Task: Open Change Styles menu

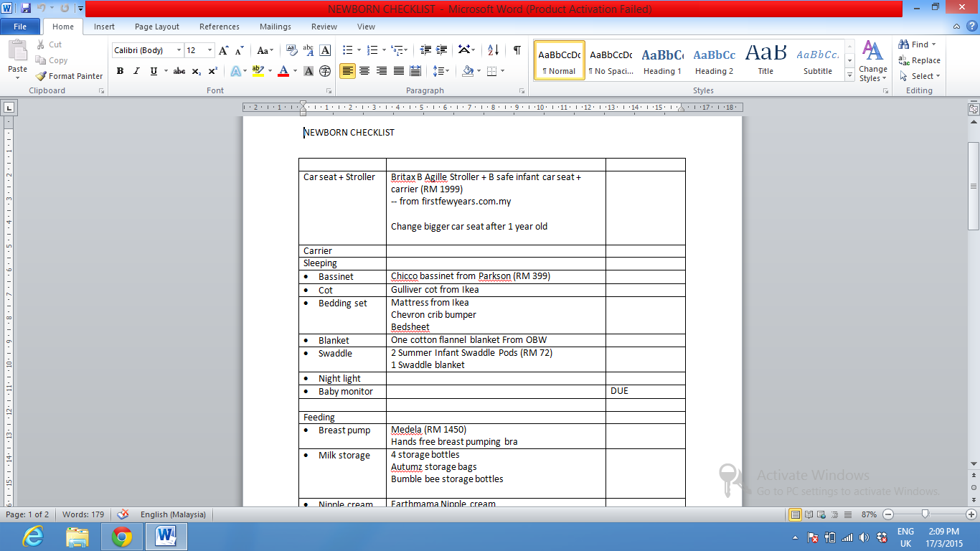Action: pyautogui.click(x=873, y=62)
